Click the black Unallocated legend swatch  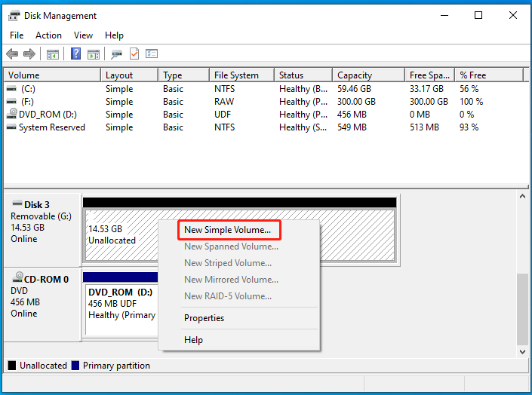[x=12, y=366]
